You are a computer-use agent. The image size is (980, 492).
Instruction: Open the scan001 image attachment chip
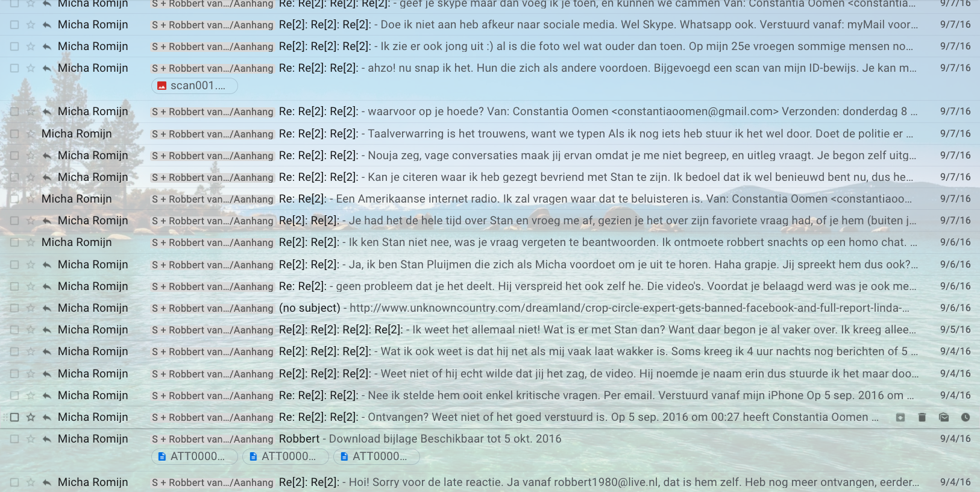tap(195, 86)
